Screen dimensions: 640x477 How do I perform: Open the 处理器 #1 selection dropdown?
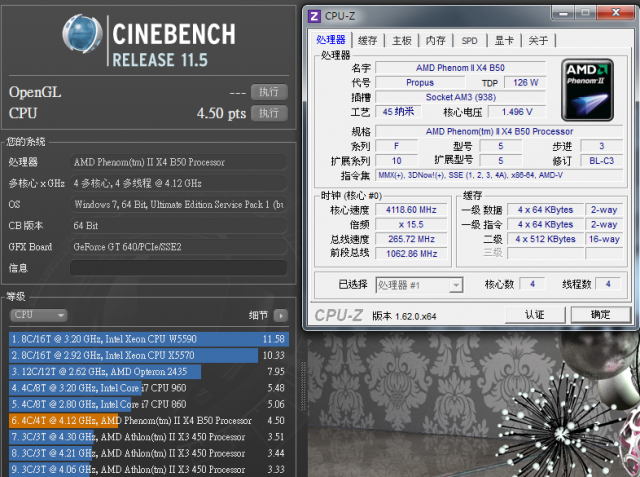419,285
